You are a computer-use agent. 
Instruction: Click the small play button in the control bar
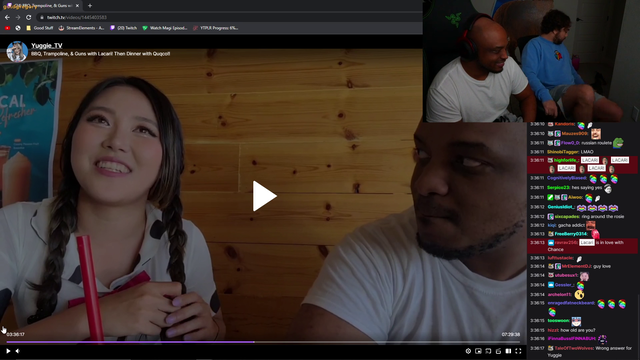[x=8, y=351]
